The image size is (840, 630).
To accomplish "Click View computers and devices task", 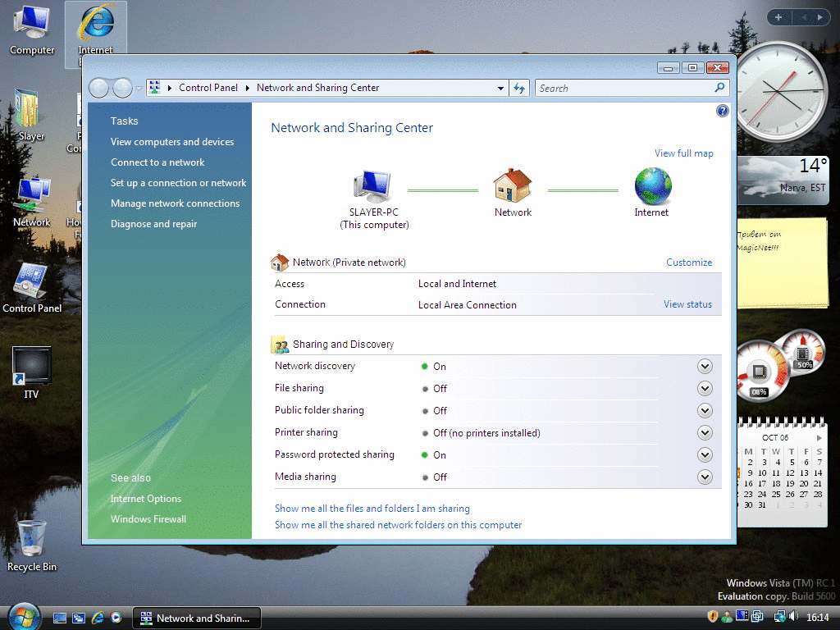I will point(172,142).
